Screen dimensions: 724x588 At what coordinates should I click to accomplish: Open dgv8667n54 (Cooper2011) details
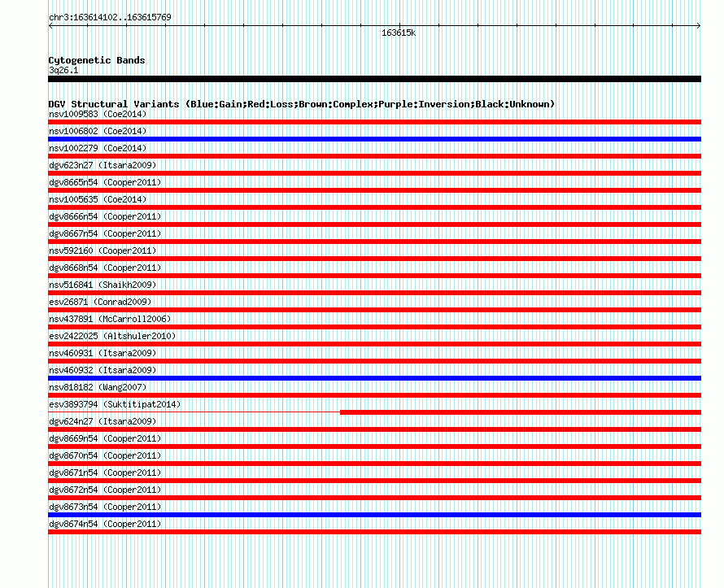(x=105, y=233)
